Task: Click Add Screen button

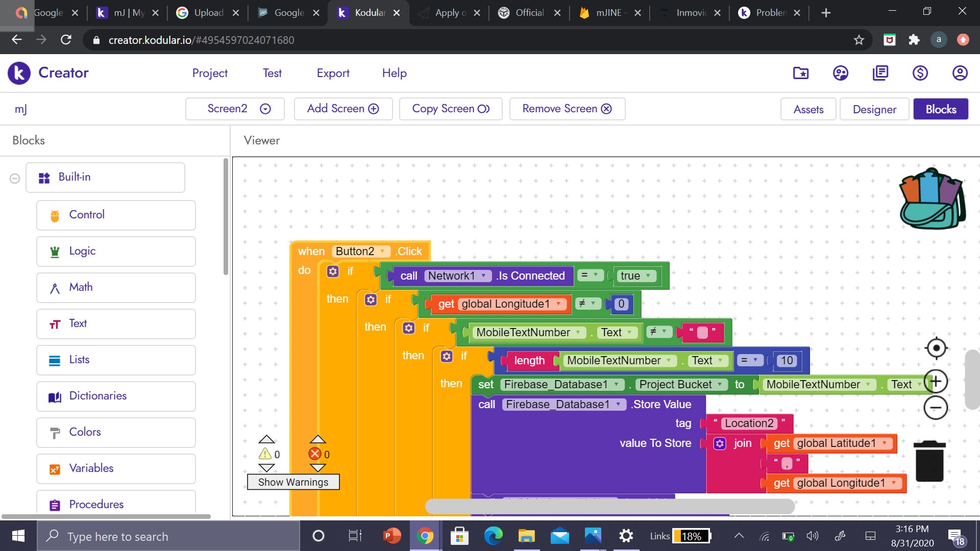Action: click(343, 109)
